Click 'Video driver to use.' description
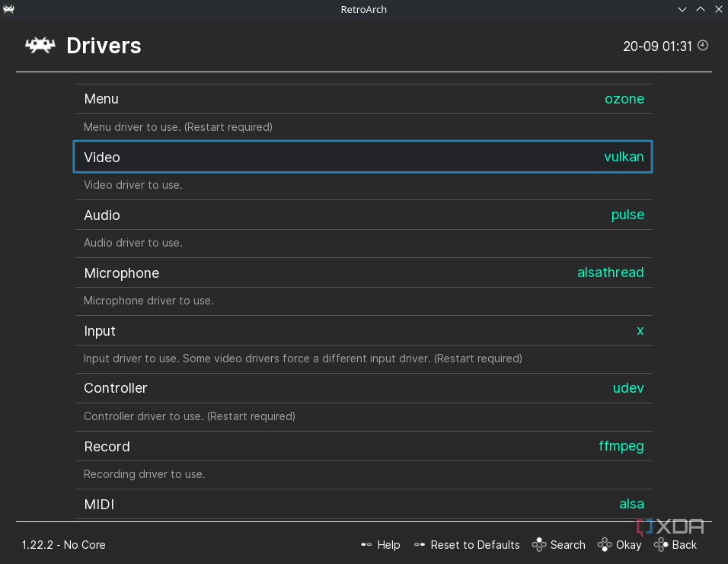 point(133,185)
